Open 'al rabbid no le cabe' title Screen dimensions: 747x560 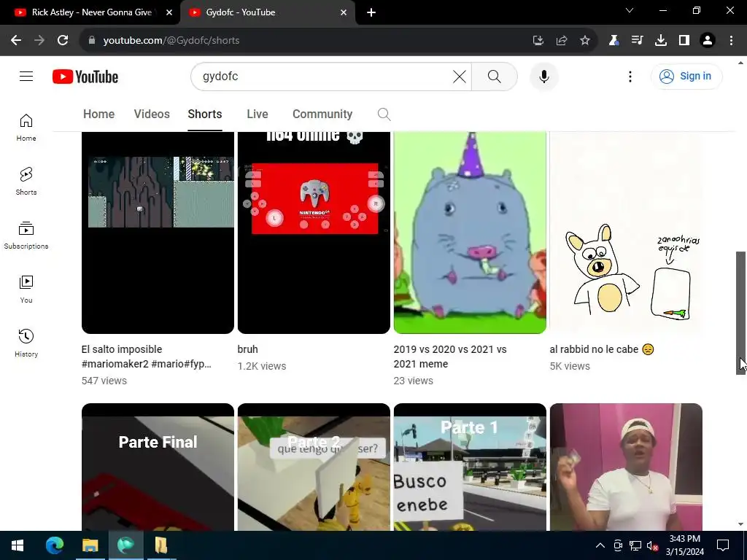(602, 349)
